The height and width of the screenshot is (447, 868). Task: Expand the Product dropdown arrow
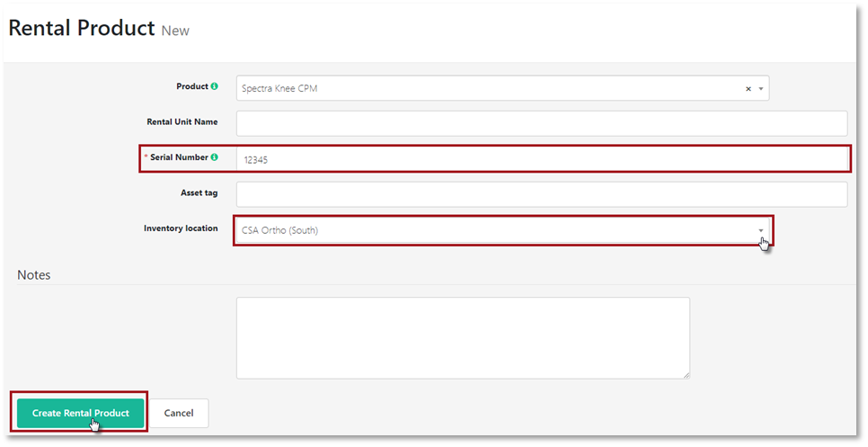[x=761, y=89]
